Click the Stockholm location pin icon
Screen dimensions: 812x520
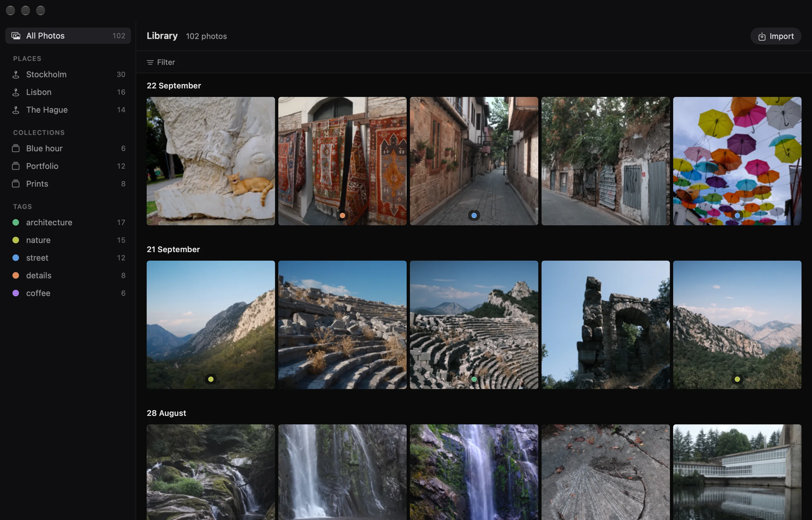(16, 74)
